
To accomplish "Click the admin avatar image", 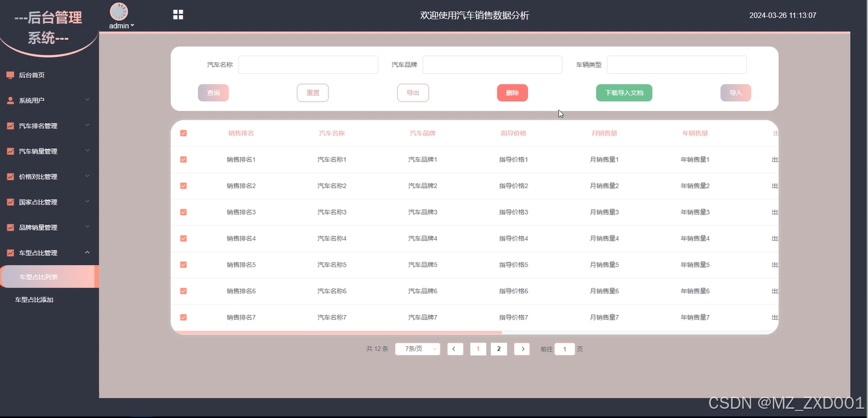I will click(119, 11).
